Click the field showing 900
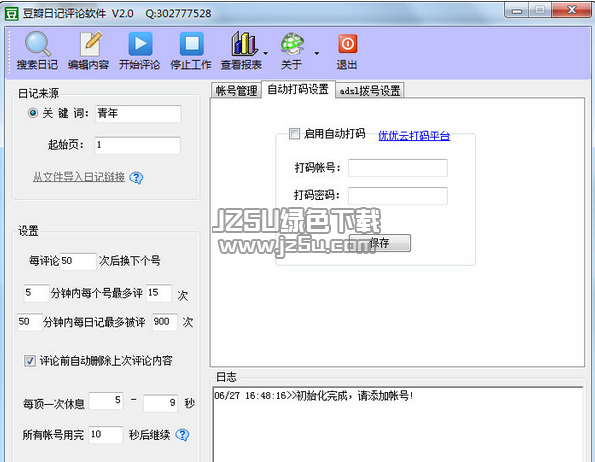Viewport: 595px width, 462px height. 165,322
